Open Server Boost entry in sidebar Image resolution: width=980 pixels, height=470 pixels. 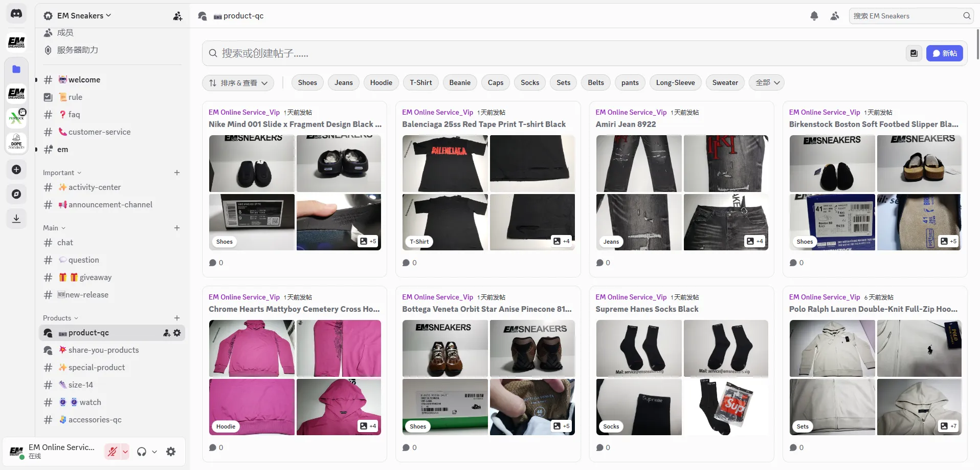[112, 50]
